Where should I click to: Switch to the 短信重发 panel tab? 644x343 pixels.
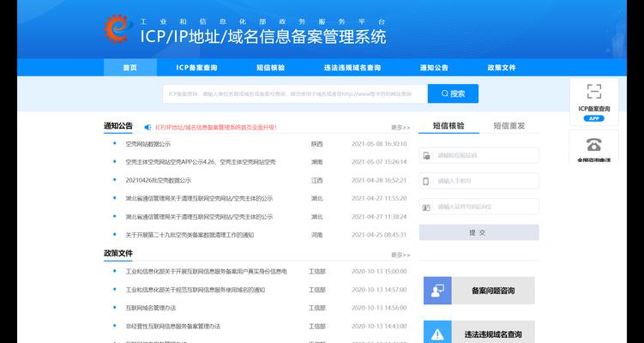tap(509, 126)
